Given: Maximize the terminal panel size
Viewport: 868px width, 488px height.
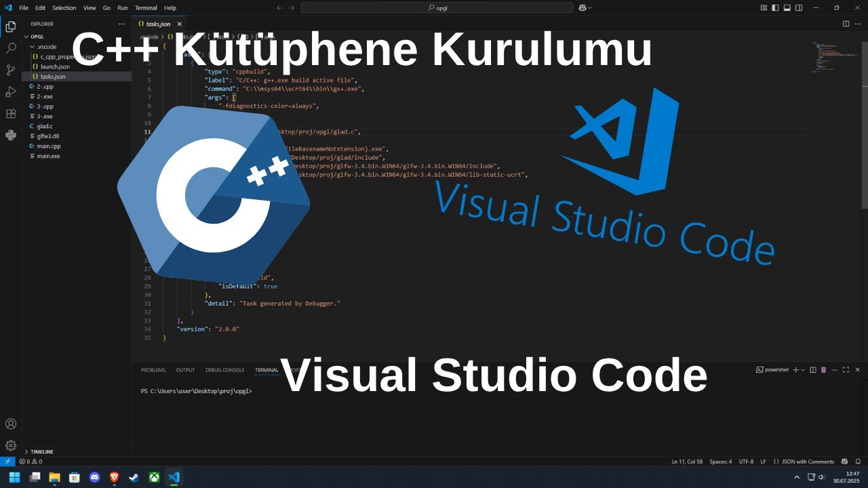Looking at the screenshot, I should coord(846,370).
